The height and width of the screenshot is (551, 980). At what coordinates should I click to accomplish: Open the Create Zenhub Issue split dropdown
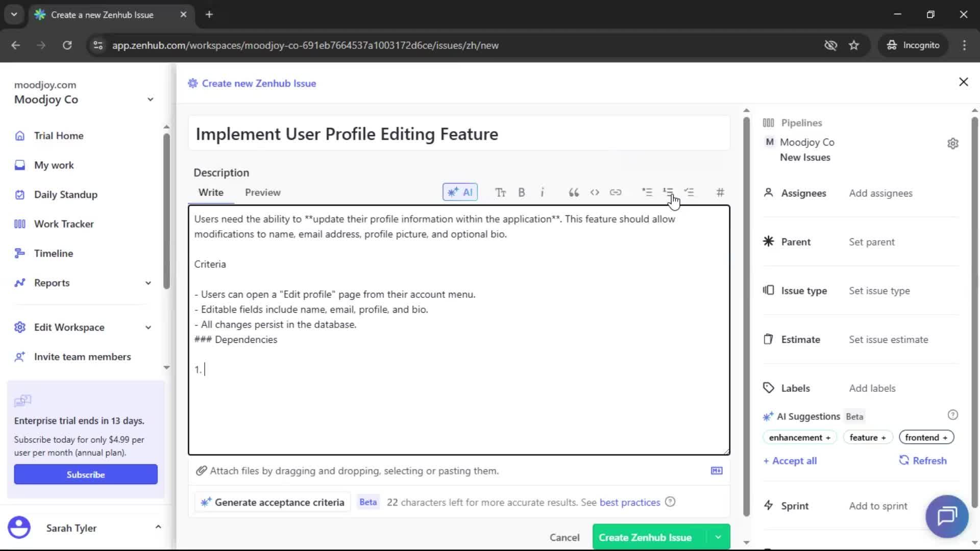718,537
